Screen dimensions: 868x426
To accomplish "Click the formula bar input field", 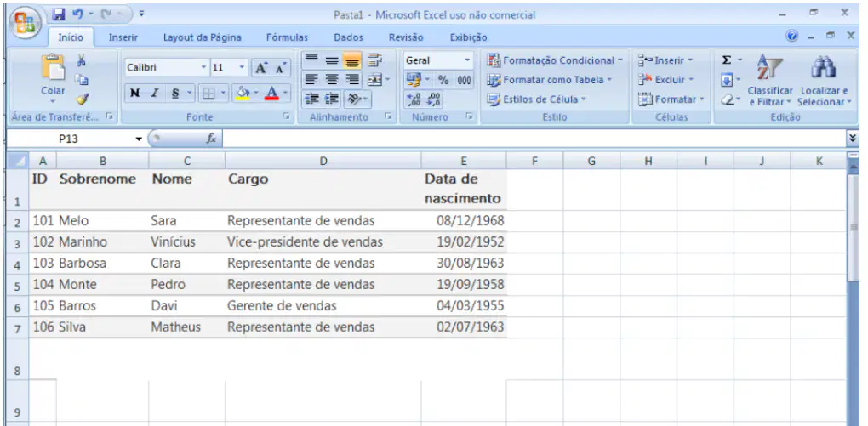I will [534, 139].
